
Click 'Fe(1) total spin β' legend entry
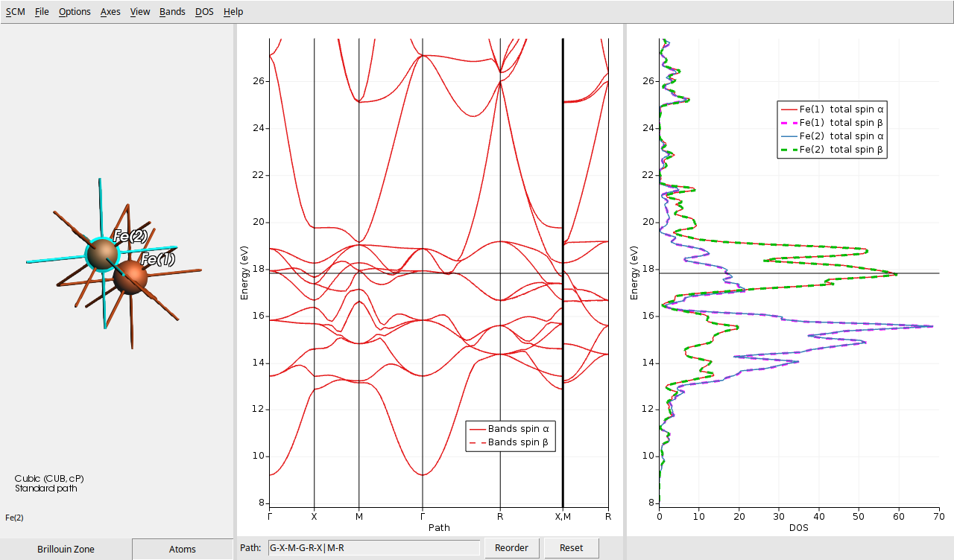833,123
